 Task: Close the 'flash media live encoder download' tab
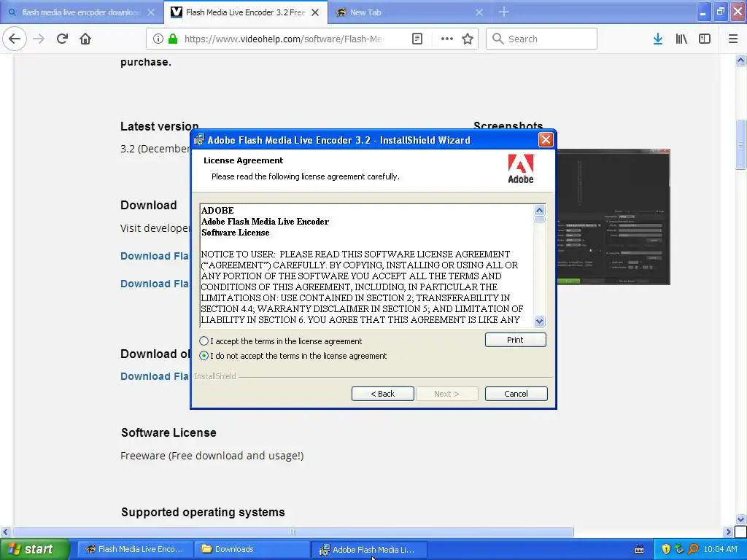[x=151, y=12]
